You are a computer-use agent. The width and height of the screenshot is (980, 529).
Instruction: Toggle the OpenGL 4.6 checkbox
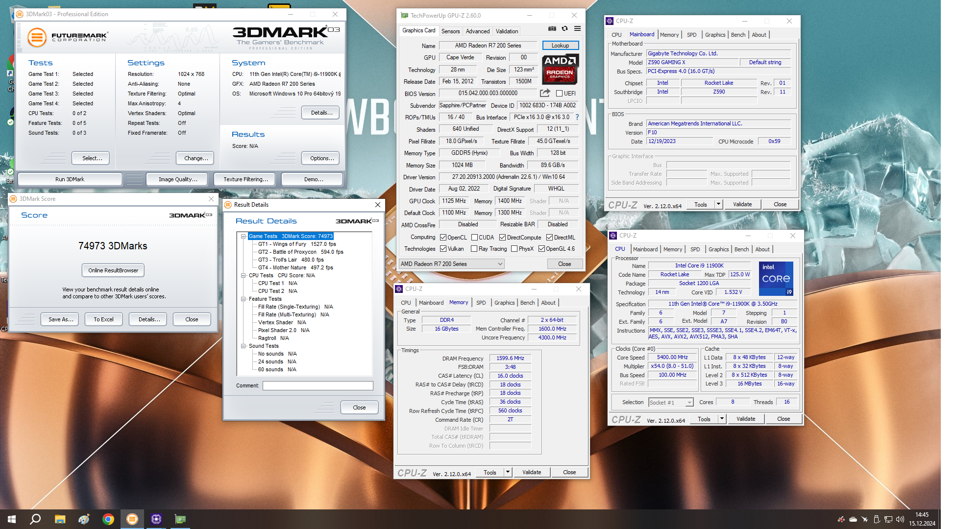[x=541, y=249]
